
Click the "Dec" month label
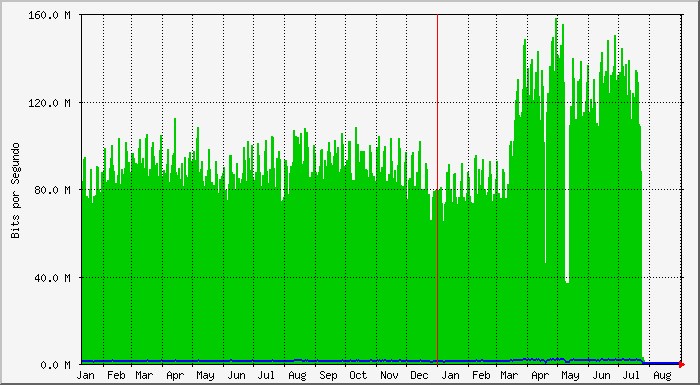[419, 376]
